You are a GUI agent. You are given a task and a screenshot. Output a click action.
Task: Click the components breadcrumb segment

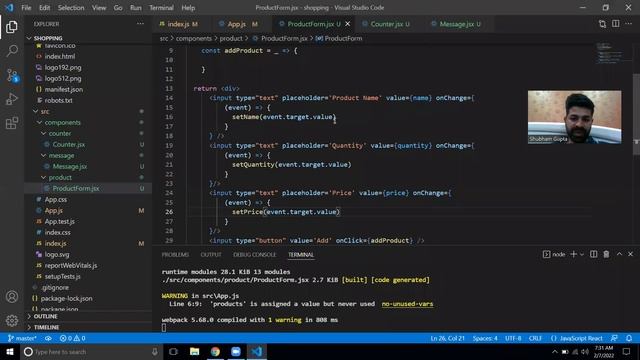coord(193,38)
